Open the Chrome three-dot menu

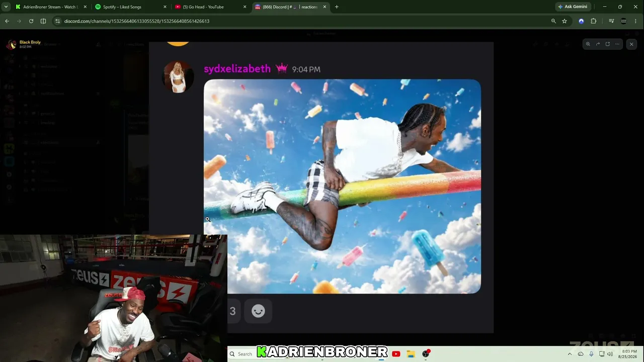pyautogui.click(x=636, y=21)
